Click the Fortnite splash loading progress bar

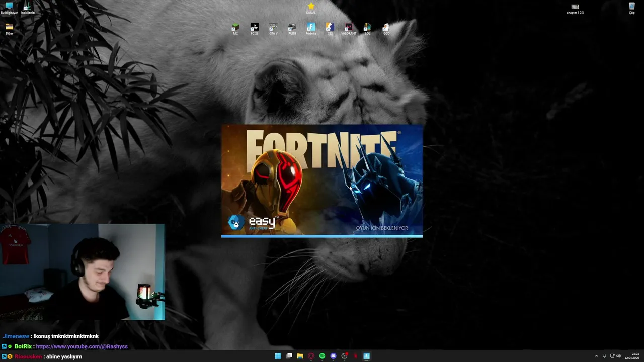[322, 236]
